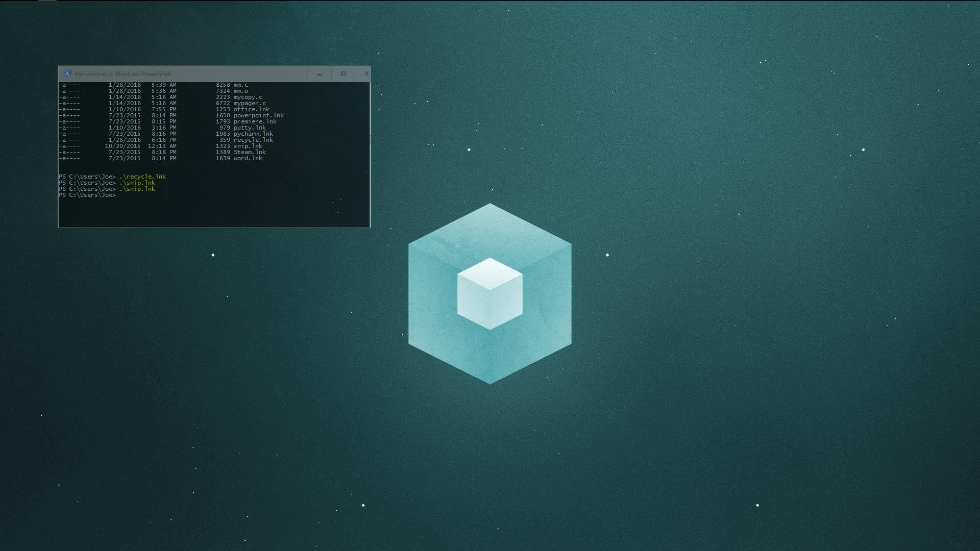Click the PowerShell icon in the title bar
This screenshot has height=551, width=980.
coord(67,73)
